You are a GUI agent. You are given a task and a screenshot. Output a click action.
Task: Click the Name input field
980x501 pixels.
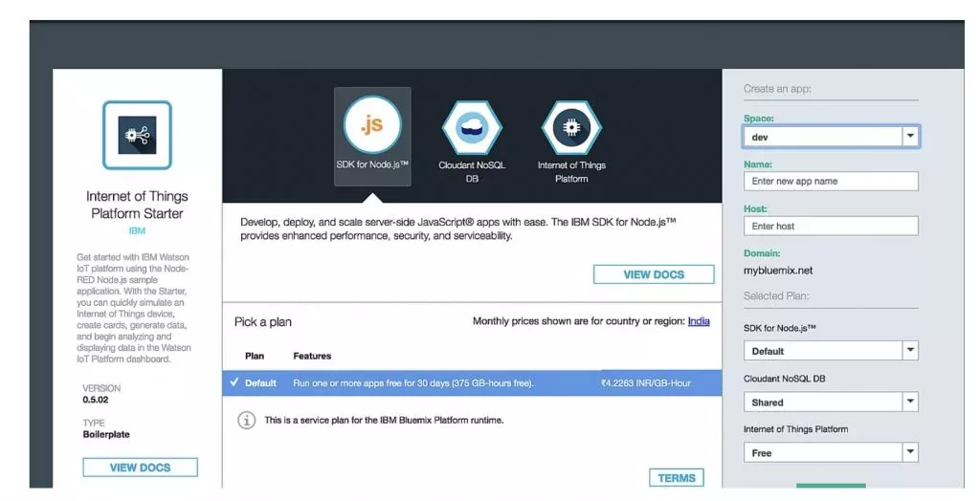click(x=831, y=181)
